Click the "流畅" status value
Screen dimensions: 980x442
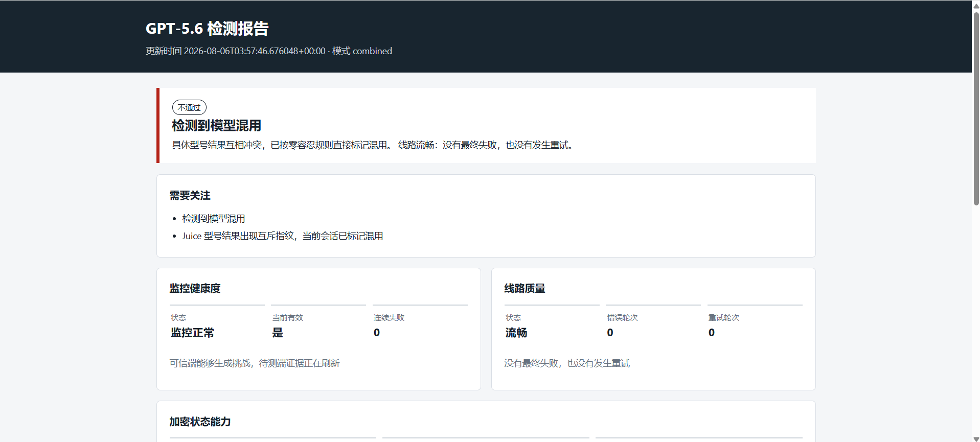[516, 333]
